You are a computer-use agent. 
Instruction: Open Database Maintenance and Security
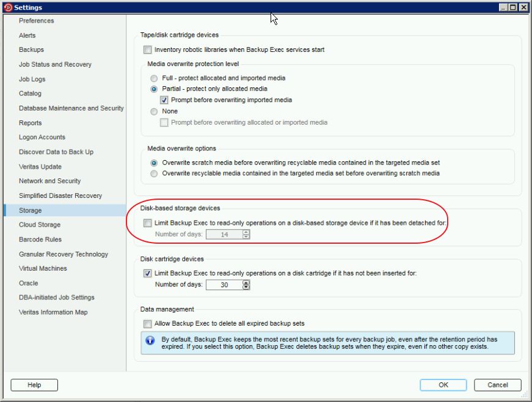[x=71, y=108]
